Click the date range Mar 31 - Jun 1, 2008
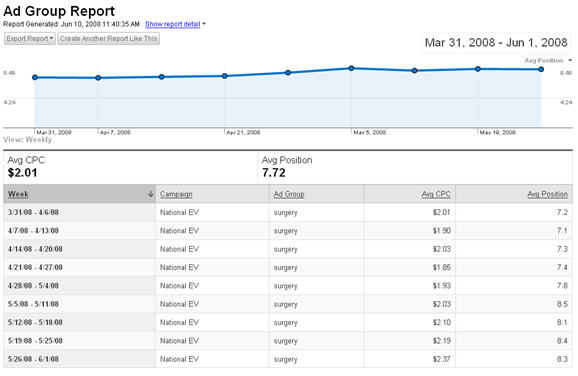 point(496,42)
